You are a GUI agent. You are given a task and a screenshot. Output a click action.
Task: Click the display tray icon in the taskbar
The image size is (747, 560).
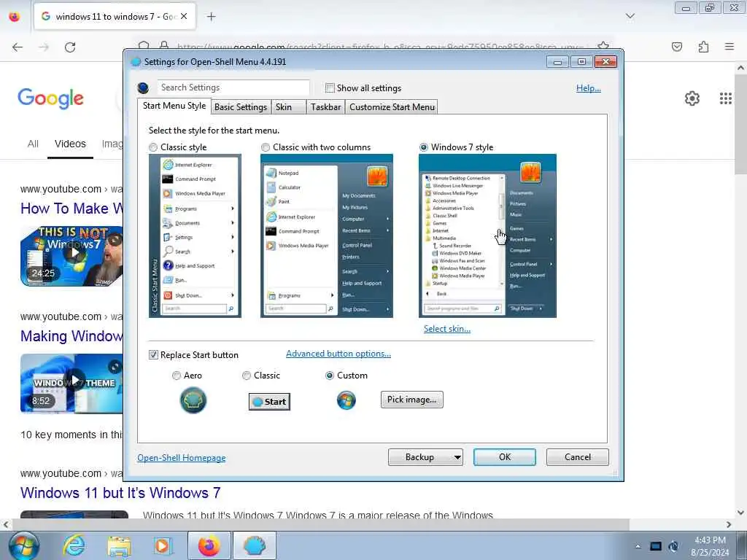(x=656, y=546)
